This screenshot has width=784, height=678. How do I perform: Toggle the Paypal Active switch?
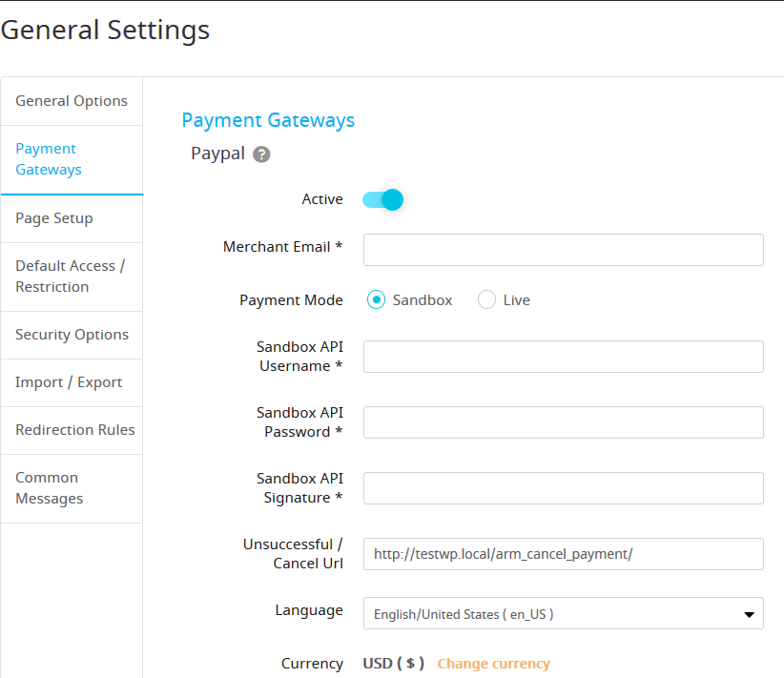pos(383,200)
